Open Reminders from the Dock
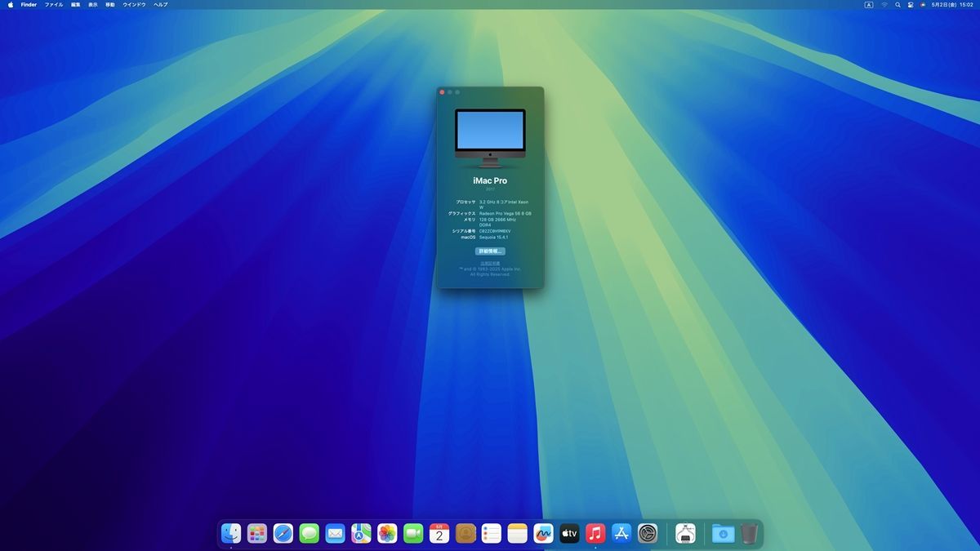Image resolution: width=980 pixels, height=551 pixels. 491,534
